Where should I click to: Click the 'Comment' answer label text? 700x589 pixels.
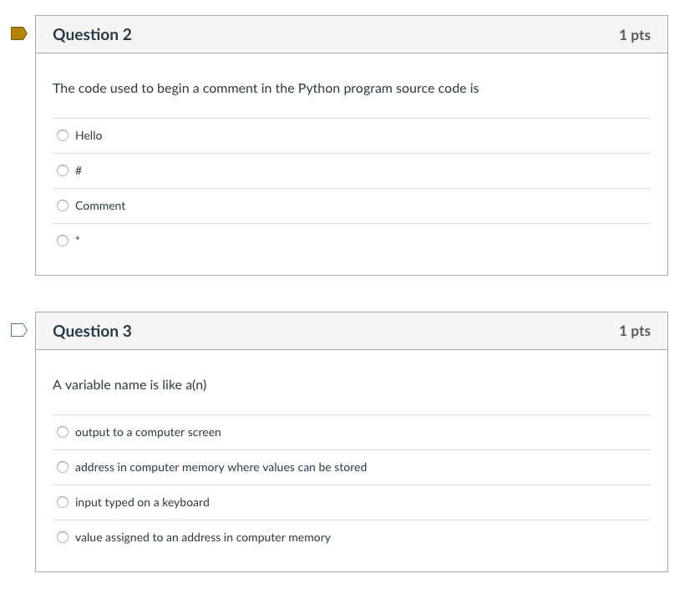[x=100, y=206]
